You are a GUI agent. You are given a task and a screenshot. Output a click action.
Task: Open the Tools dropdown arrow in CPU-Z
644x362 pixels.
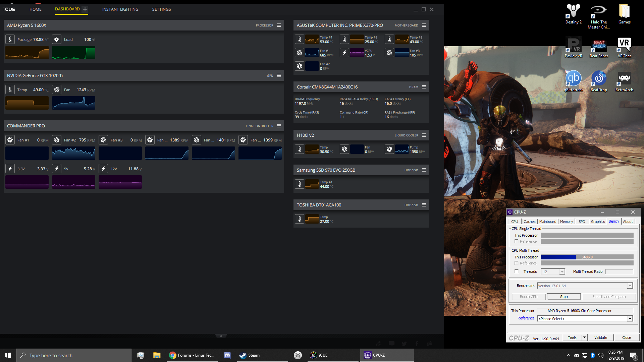click(584, 338)
